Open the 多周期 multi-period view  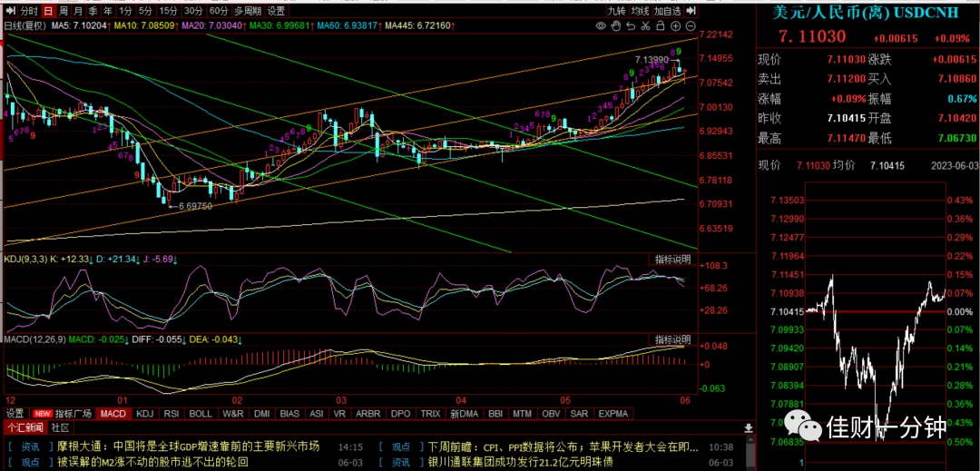pyautogui.click(x=248, y=11)
